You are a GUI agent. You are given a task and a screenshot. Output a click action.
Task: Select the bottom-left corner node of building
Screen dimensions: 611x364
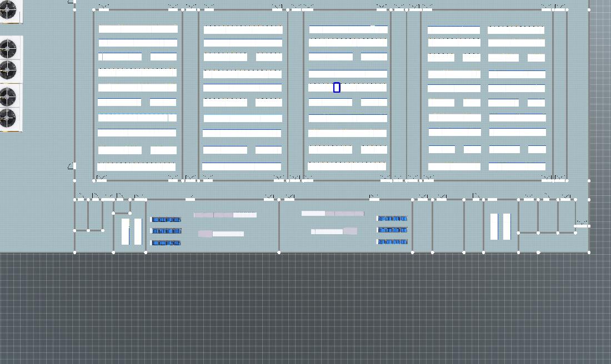(75, 252)
